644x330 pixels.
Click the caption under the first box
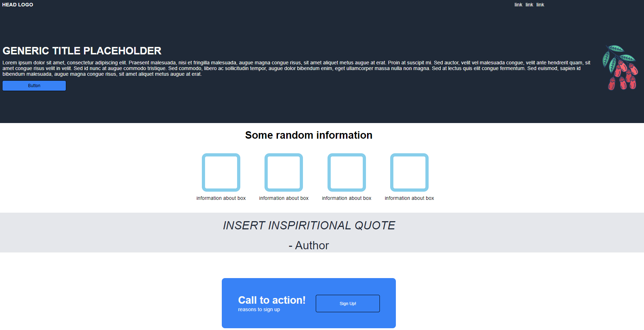tap(221, 198)
